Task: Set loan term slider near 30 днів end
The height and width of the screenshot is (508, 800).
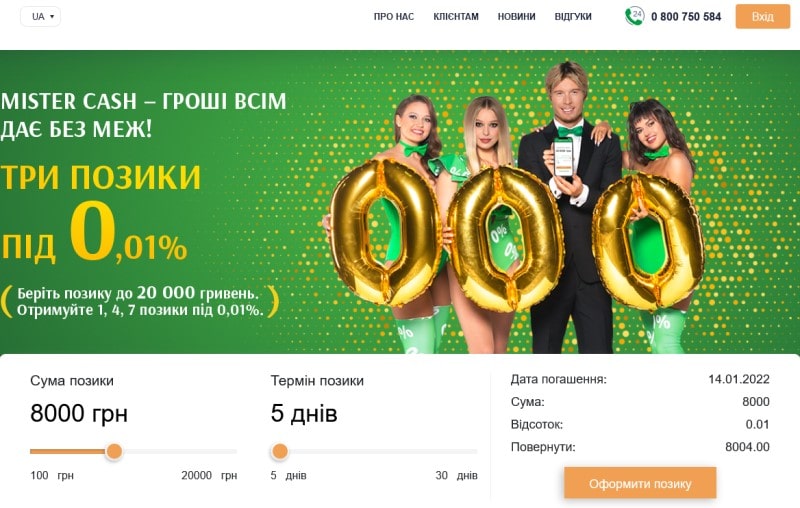Action: (x=473, y=451)
